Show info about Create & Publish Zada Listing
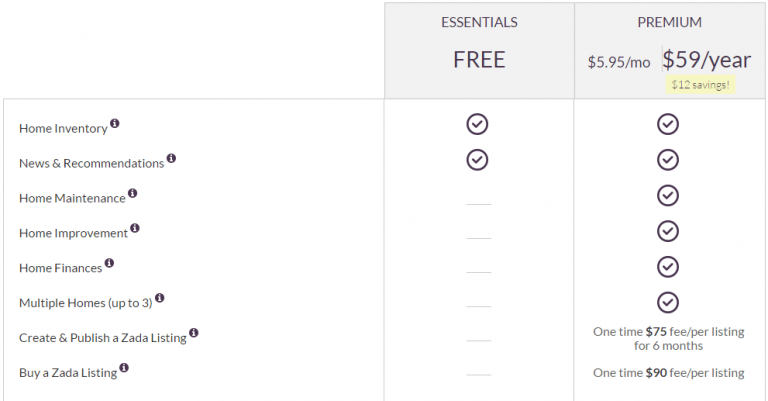This screenshot has width=768, height=401. click(x=194, y=333)
